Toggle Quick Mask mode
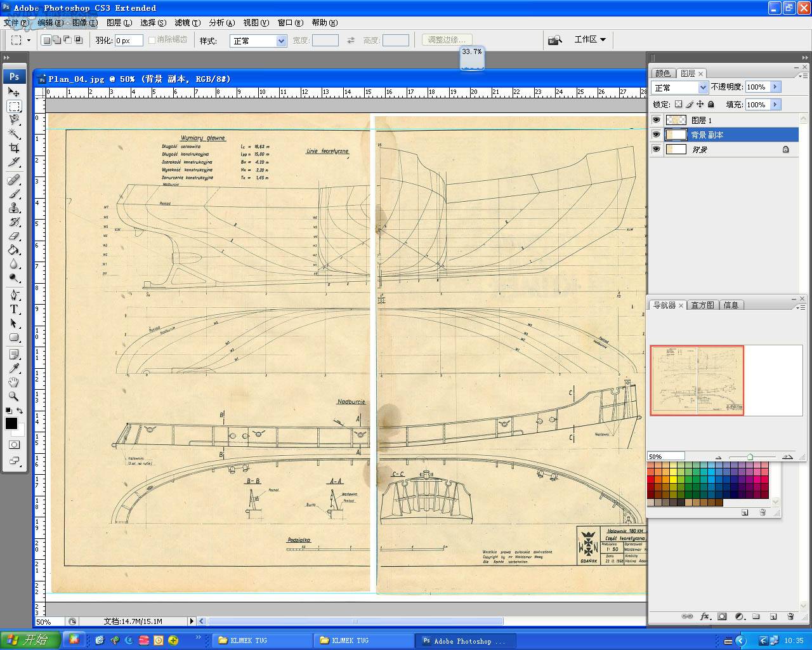This screenshot has width=812, height=650. (14, 445)
